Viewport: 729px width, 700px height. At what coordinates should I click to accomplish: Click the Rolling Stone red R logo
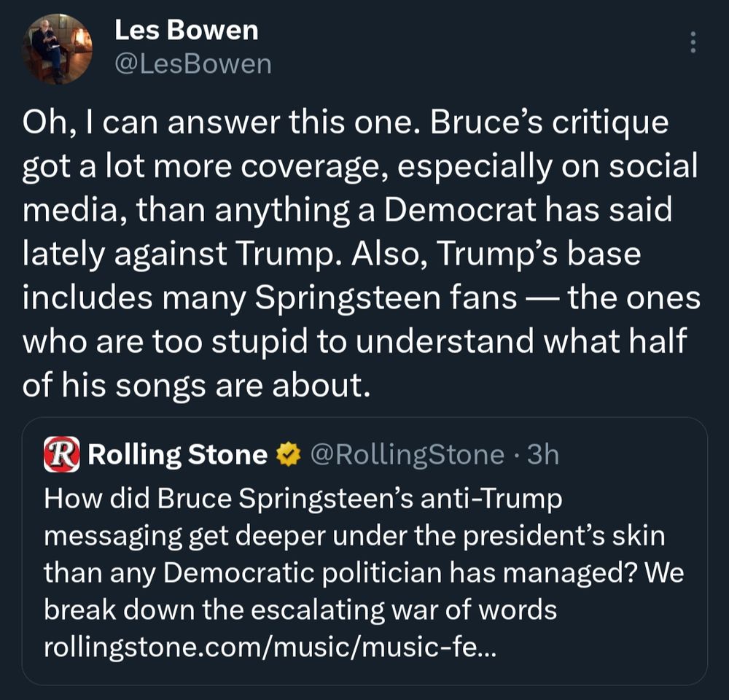62,454
